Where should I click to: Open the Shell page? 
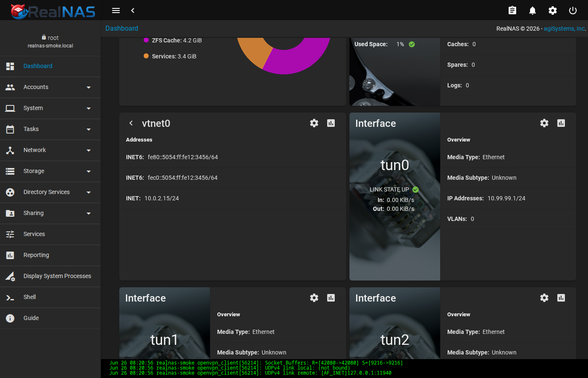(x=50, y=297)
